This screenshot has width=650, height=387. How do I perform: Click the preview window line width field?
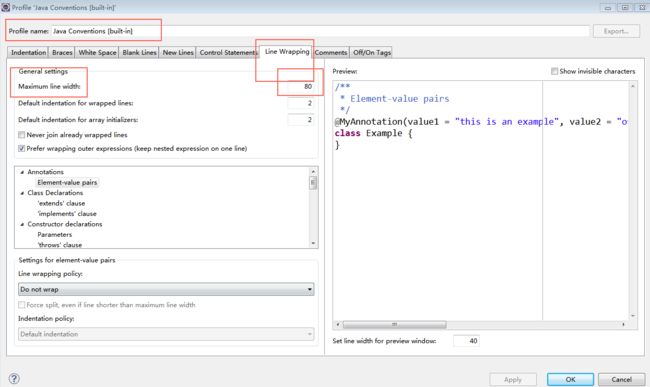point(466,341)
